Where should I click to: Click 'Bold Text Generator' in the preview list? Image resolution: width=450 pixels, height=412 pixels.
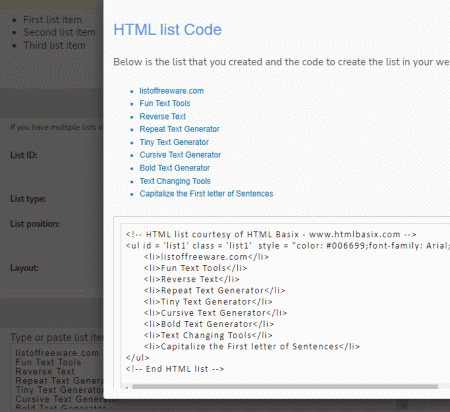click(x=175, y=168)
